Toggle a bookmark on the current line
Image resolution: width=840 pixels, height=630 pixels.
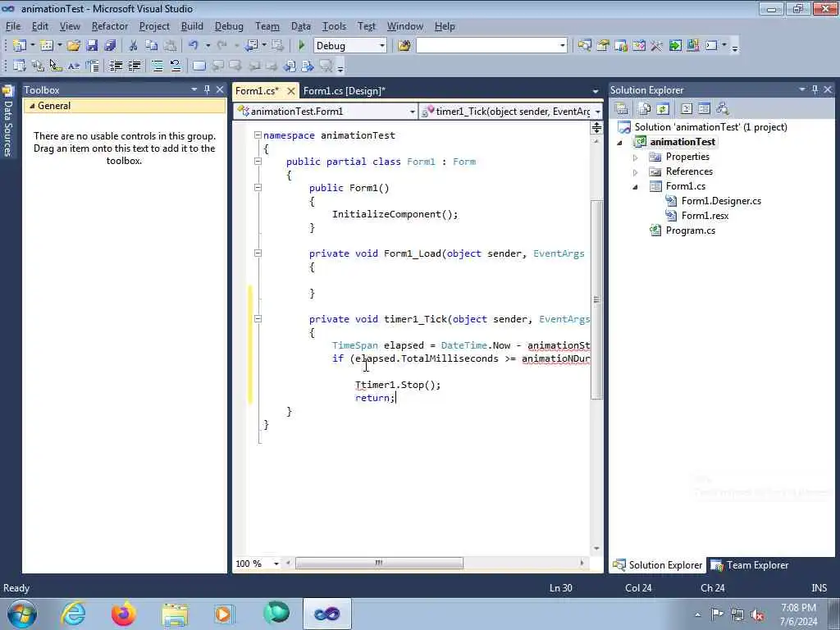pos(199,66)
